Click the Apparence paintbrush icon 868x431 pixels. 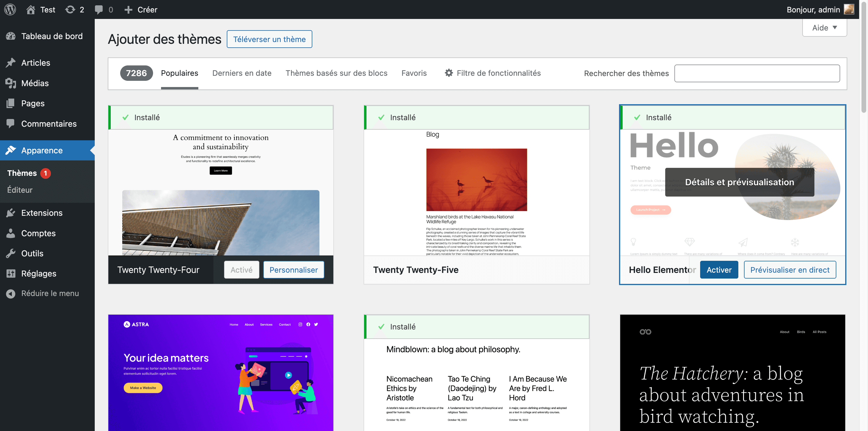11,150
